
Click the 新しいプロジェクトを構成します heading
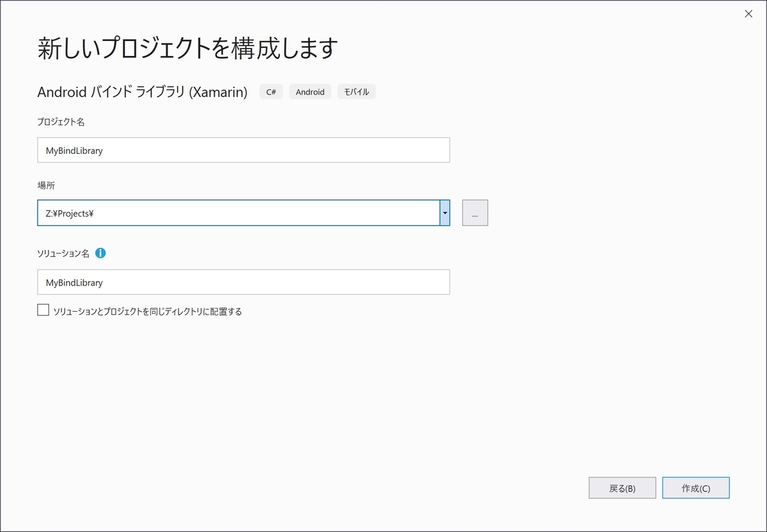click(x=187, y=49)
